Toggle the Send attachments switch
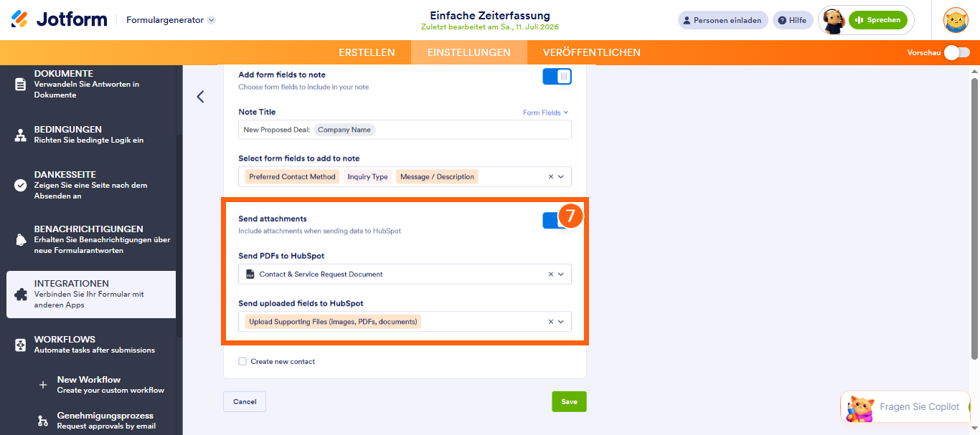980x435 pixels. (x=557, y=220)
